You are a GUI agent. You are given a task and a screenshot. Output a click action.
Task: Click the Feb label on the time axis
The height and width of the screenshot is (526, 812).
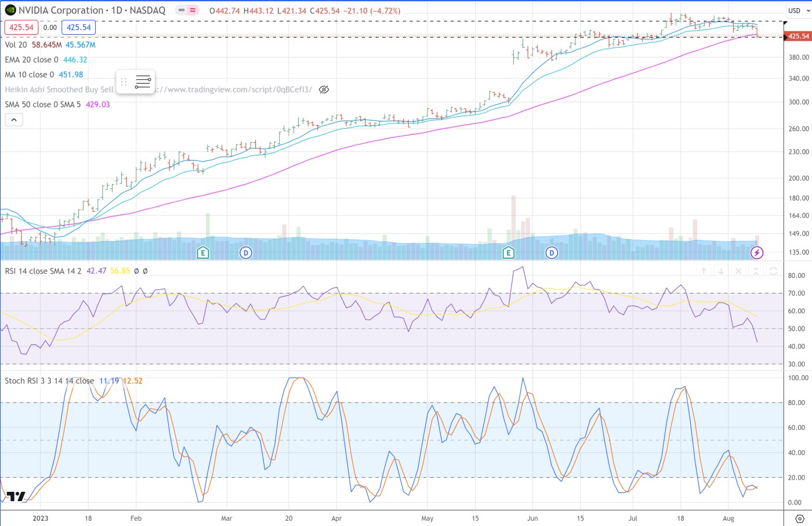pos(136,518)
